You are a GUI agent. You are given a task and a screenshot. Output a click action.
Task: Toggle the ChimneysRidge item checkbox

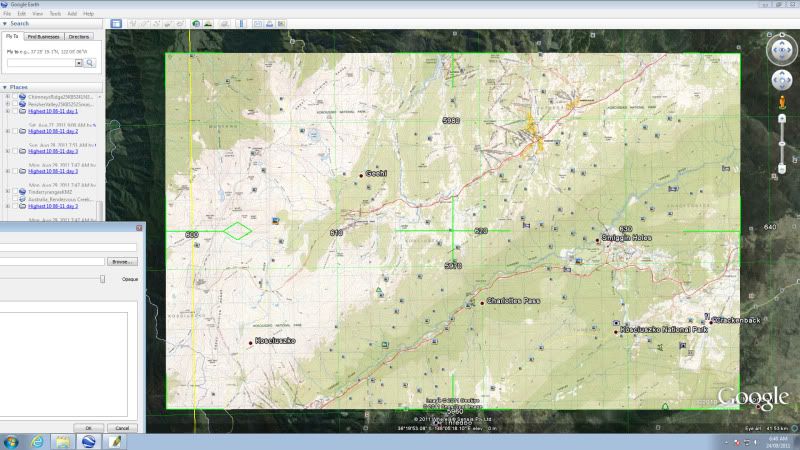(x=15, y=96)
